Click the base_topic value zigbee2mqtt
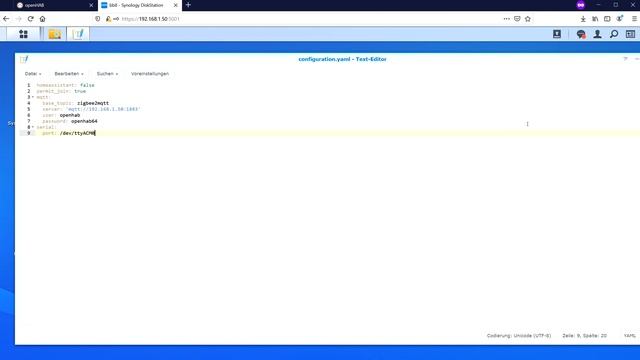640x360 pixels. pyautogui.click(x=93, y=103)
